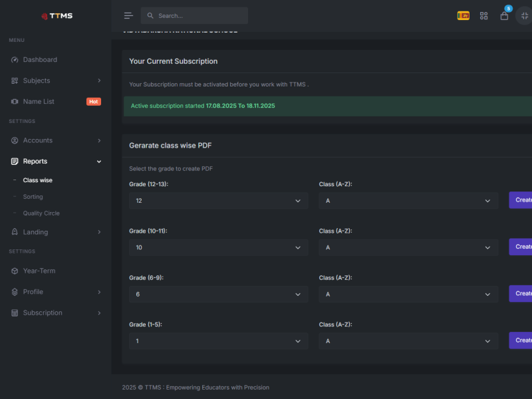Open the shopping bag cart icon

[x=504, y=15]
